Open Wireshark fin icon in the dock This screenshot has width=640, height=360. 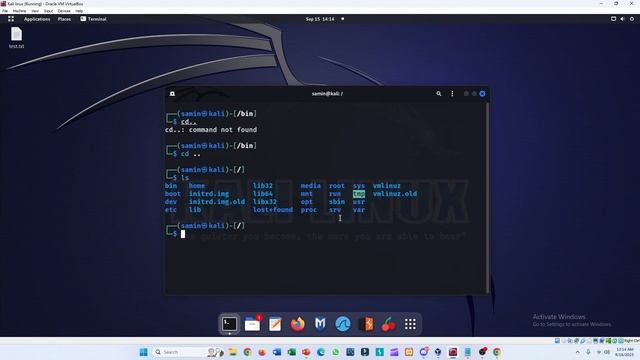pyautogui.click(x=343, y=324)
